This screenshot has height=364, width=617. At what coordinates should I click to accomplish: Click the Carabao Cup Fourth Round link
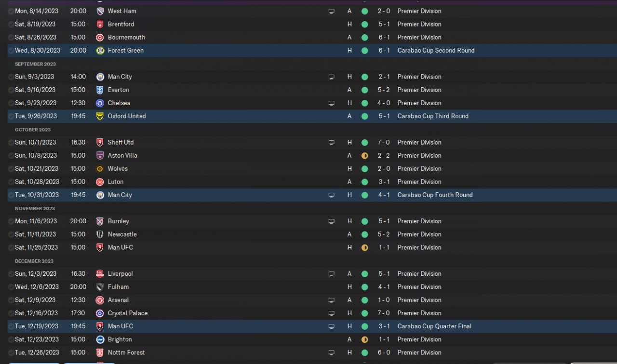[435, 195]
